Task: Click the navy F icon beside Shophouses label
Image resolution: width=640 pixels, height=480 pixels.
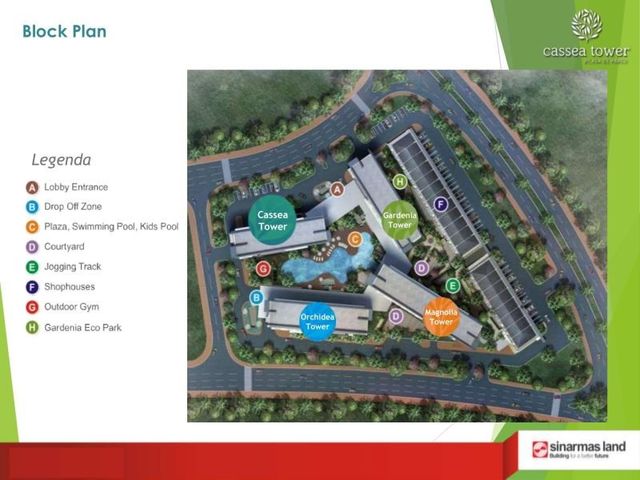Action: click(x=32, y=287)
